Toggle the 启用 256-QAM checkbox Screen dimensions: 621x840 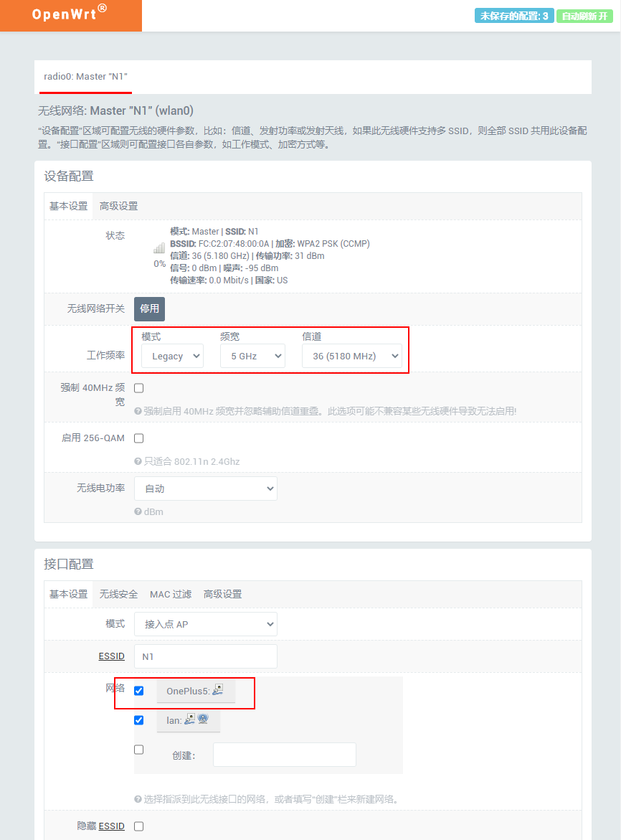click(x=138, y=438)
